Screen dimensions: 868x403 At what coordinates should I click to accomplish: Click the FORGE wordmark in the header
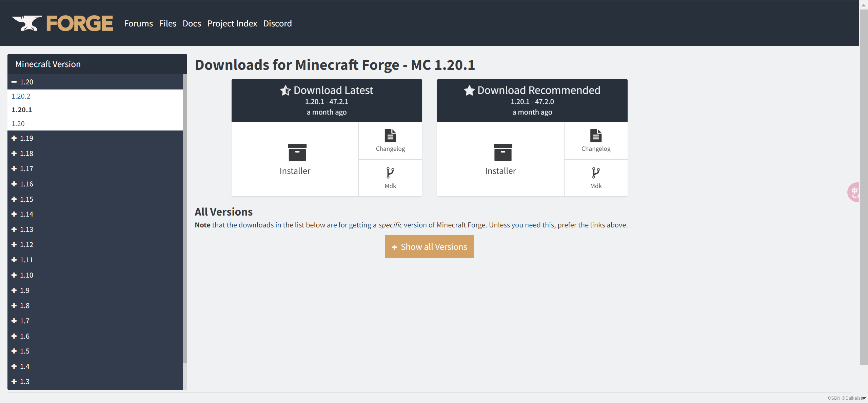pyautogui.click(x=80, y=23)
